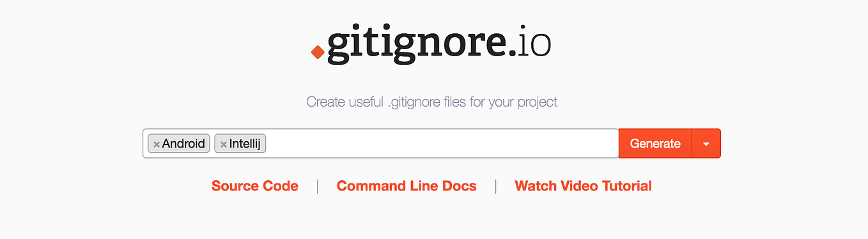
Task: Click the separator before Watch Video Tutorial
Action: click(495, 187)
